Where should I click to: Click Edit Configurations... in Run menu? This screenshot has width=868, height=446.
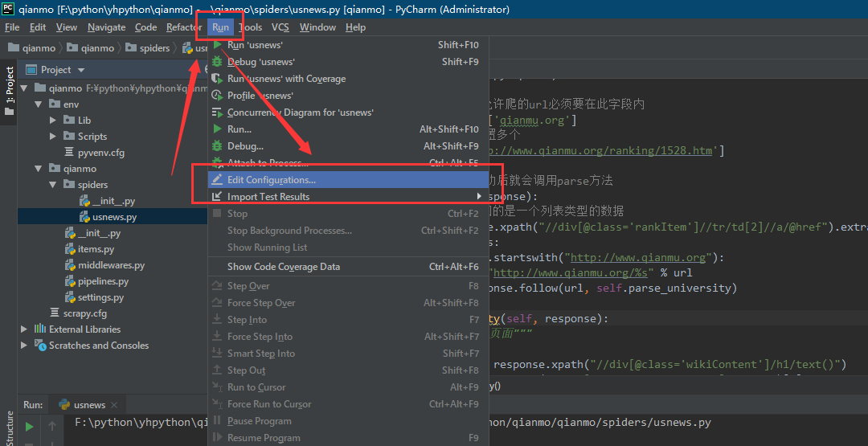[348, 180]
